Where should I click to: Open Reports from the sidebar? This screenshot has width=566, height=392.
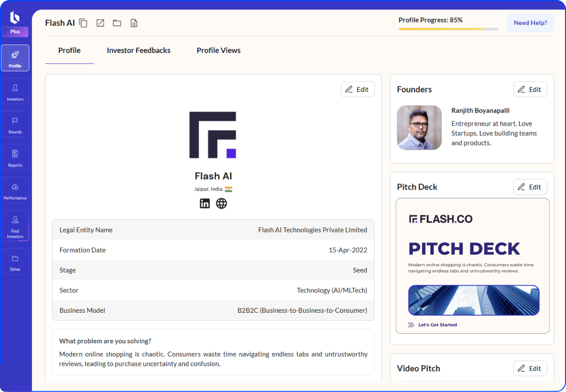(x=15, y=158)
